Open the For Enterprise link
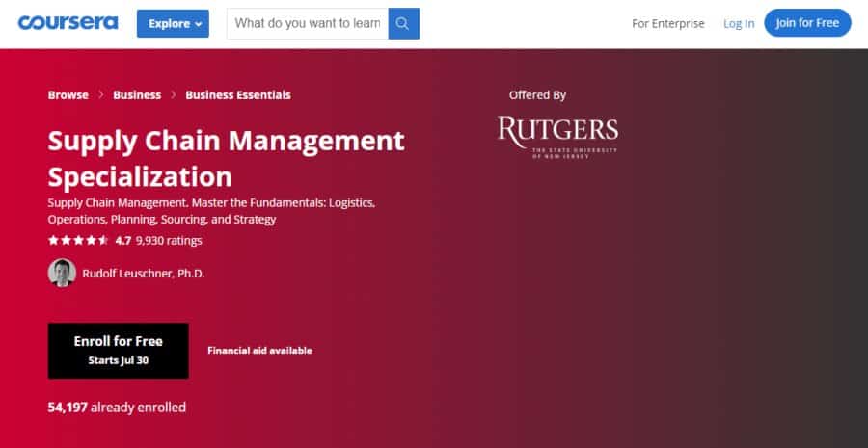This screenshot has height=448, width=868. (x=668, y=24)
